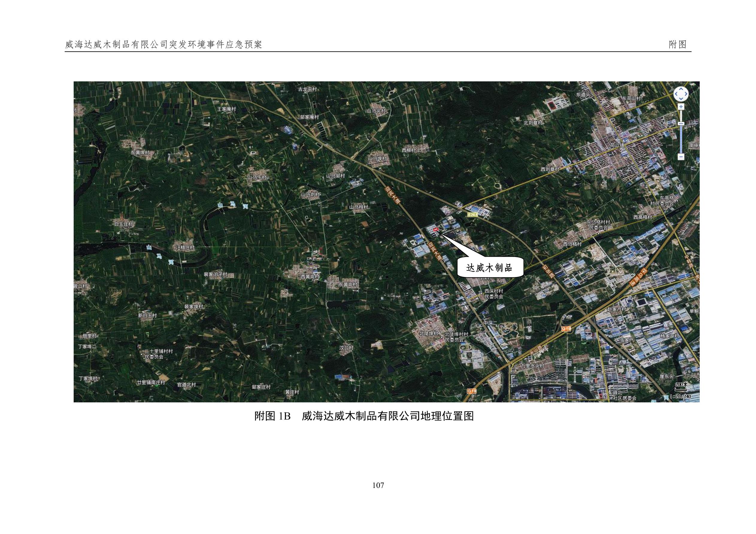
Task: Click the 200米 map scale indicator
Action: pos(681,385)
